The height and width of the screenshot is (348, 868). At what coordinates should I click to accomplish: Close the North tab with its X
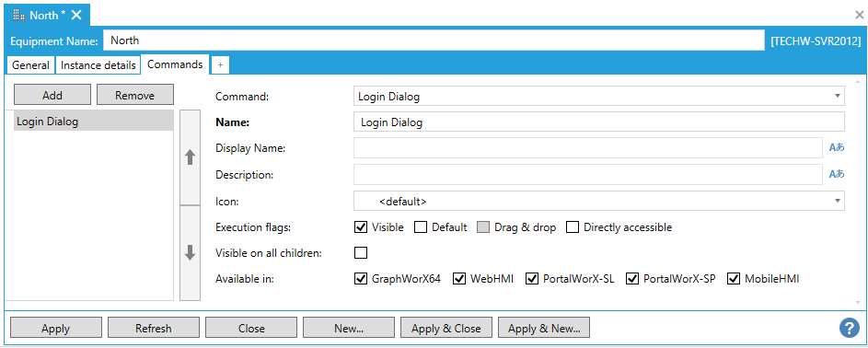(x=76, y=15)
